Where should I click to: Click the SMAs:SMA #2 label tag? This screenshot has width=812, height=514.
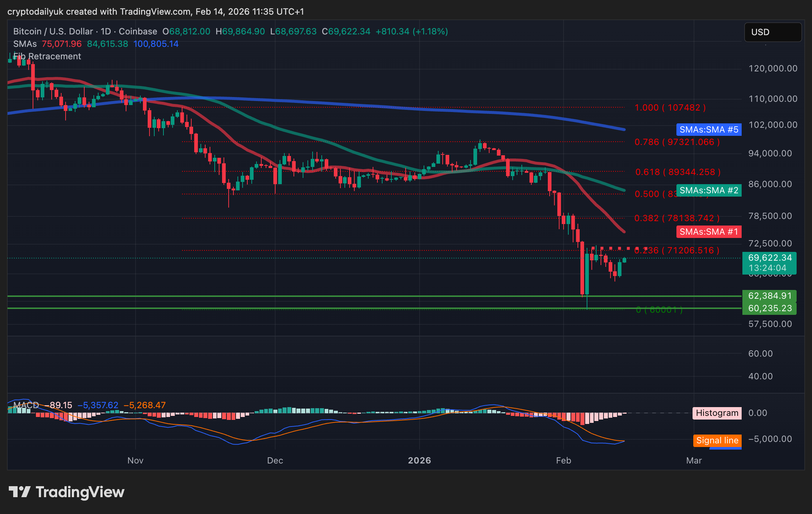(x=708, y=190)
